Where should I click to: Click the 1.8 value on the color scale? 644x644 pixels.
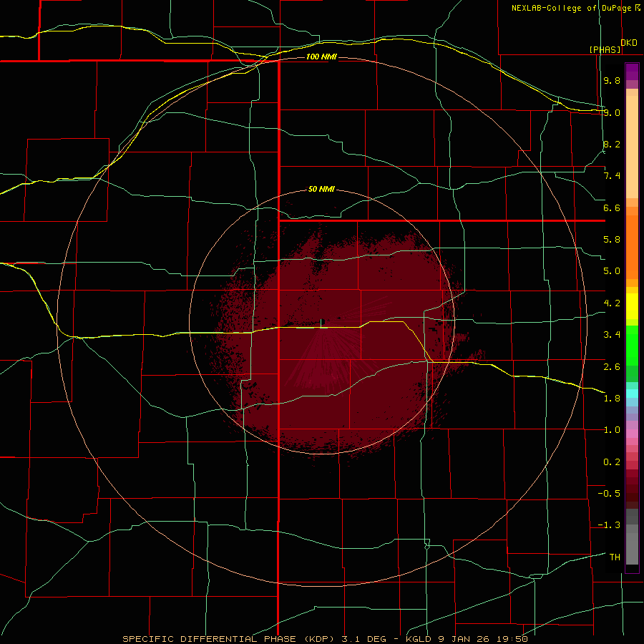(x=612, y=398)
